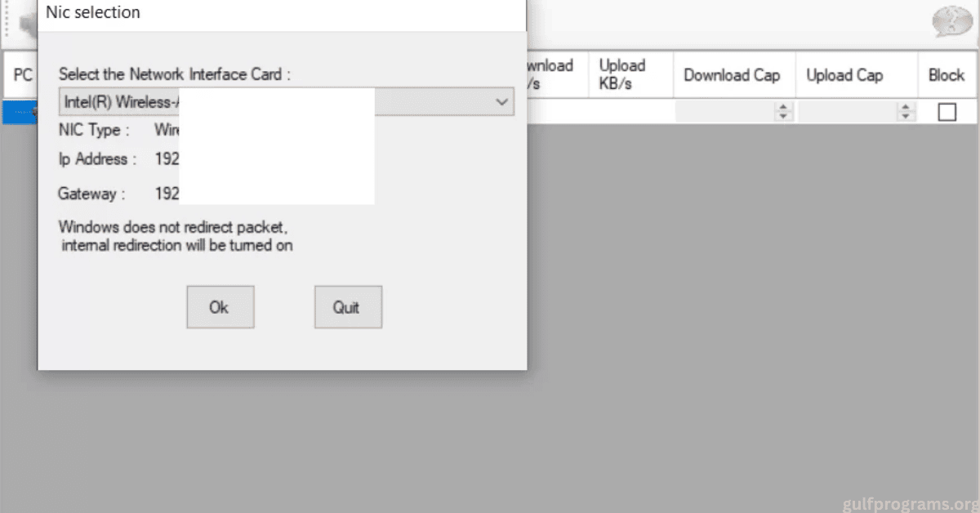Click the Block column header
This screenshot has width=980, height=513.
pos(947,75)
